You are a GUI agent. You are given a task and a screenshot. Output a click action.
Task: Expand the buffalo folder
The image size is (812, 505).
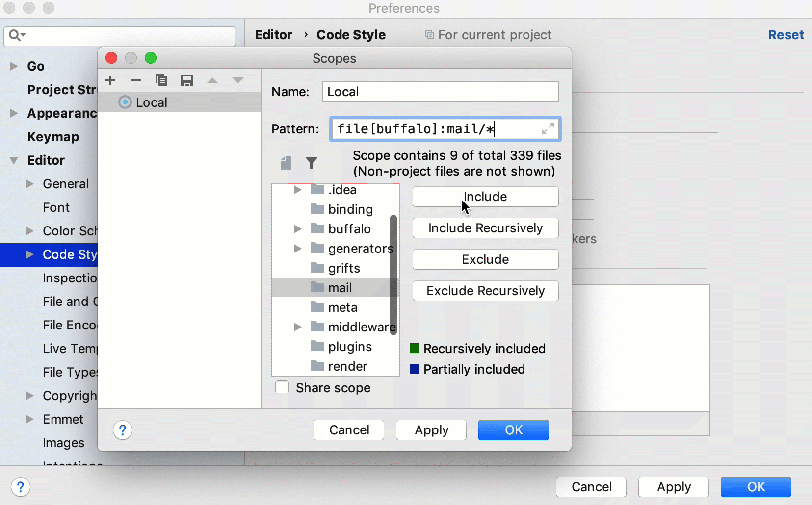(297, 229)
